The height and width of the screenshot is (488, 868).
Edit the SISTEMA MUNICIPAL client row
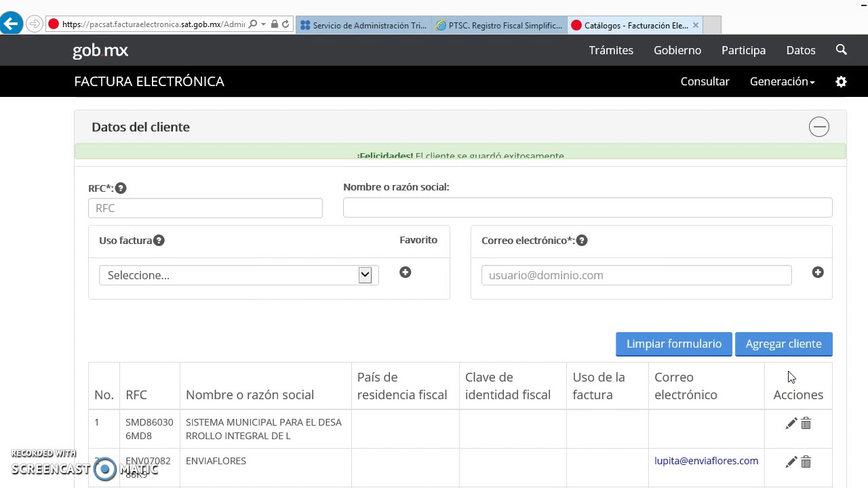tap(791, 424)
